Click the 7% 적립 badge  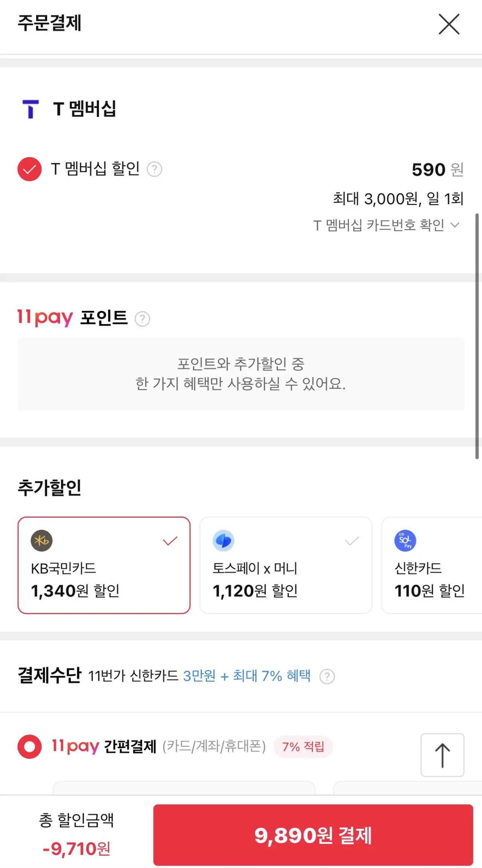point(303,747)
